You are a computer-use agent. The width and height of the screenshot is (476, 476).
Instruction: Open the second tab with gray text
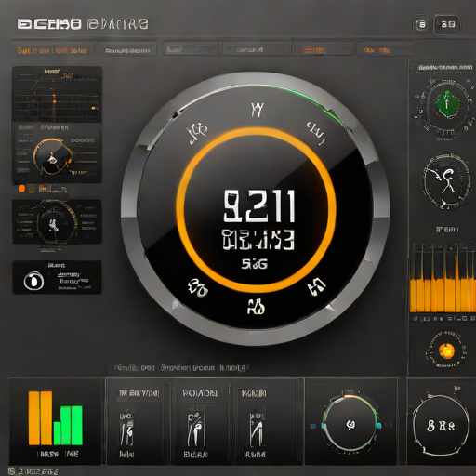coord(127,50)
